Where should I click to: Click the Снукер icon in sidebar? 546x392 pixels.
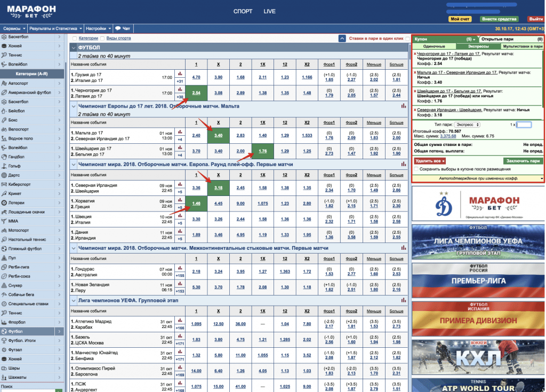click(x=4, y=285)
